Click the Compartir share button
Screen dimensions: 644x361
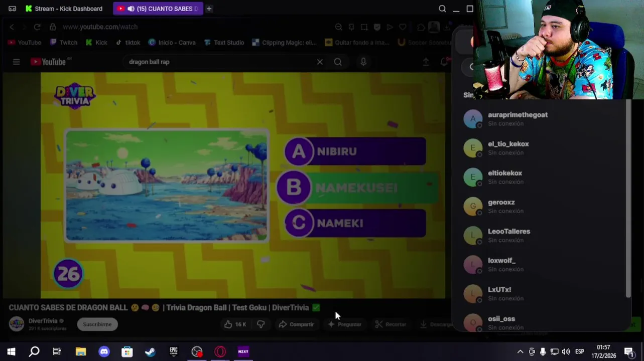pos(296,324)
